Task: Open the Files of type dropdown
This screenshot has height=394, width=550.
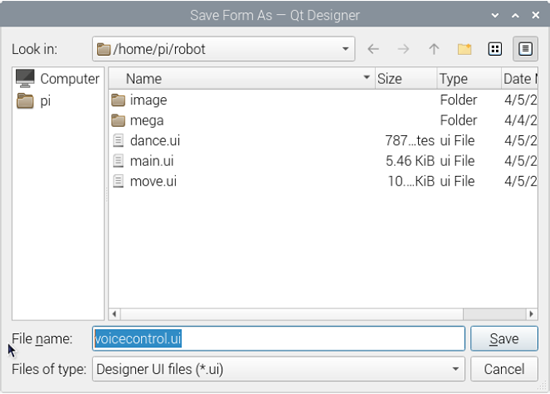Action: (x=279, y=369)
